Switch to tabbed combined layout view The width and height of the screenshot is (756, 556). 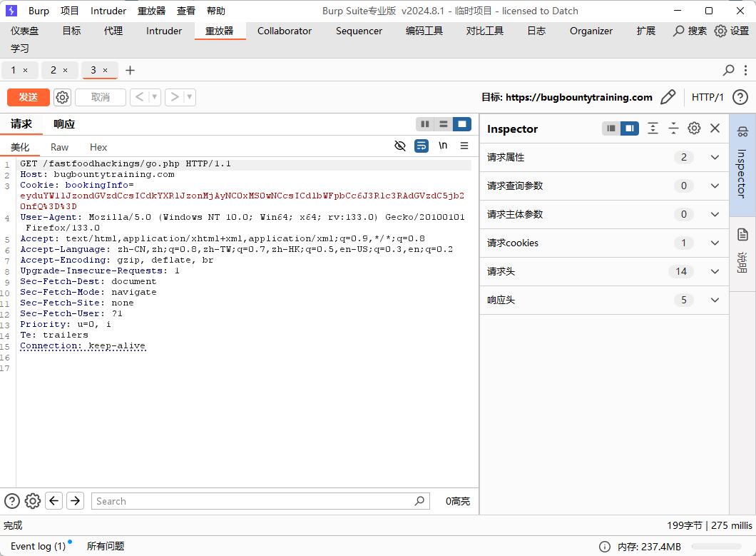tap(462, 124)
